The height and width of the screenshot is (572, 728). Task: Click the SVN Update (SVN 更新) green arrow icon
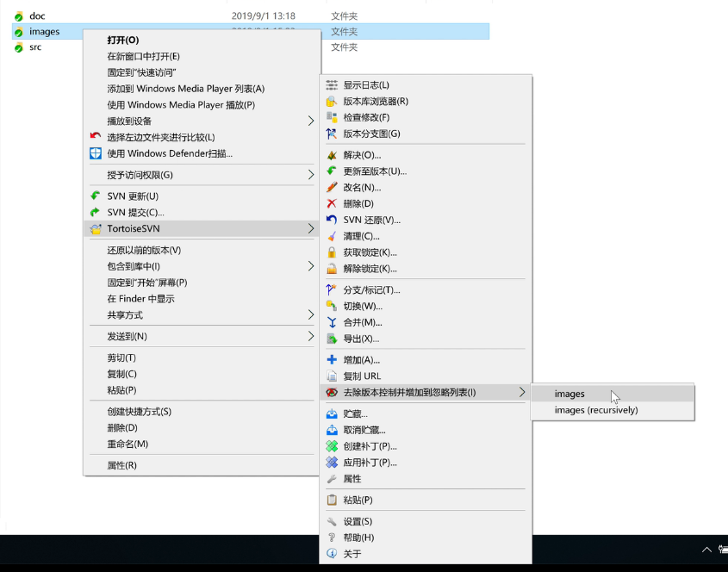pyautogui.click(x=95, y=196)
